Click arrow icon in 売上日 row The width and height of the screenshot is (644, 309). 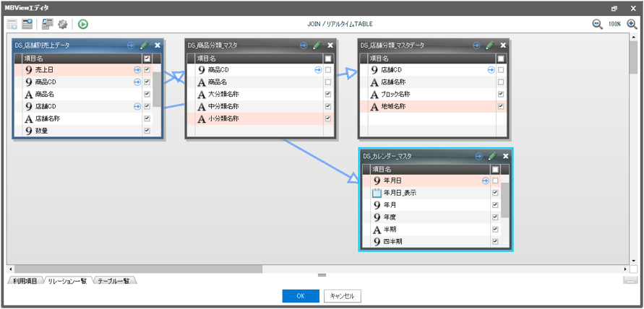click(x=137, y=70)
